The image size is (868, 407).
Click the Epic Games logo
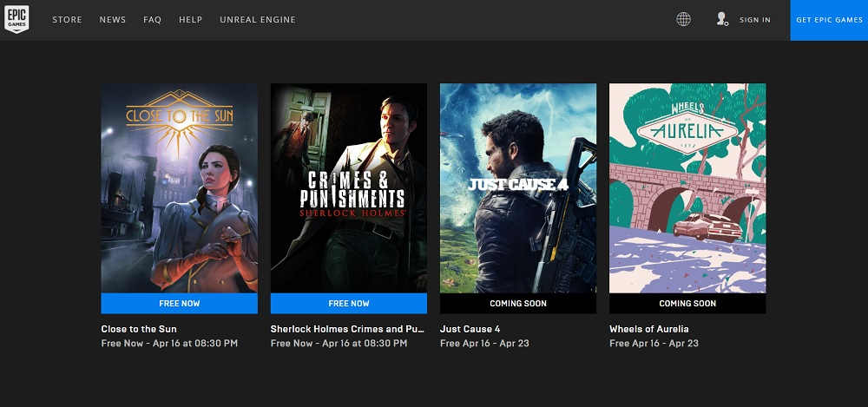pos(16,19)
